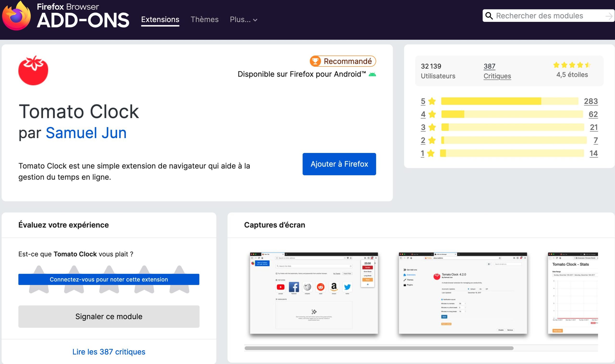
Task: Click the 14 one-star review count
Action: (x=594, y=153)
